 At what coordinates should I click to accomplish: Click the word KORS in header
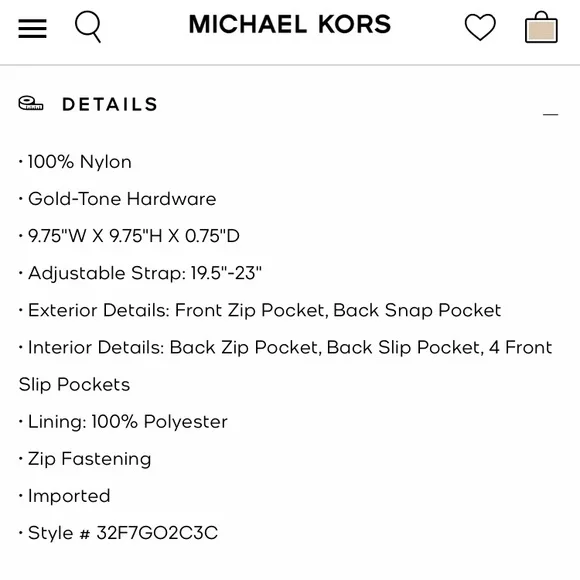click(354, 24)
